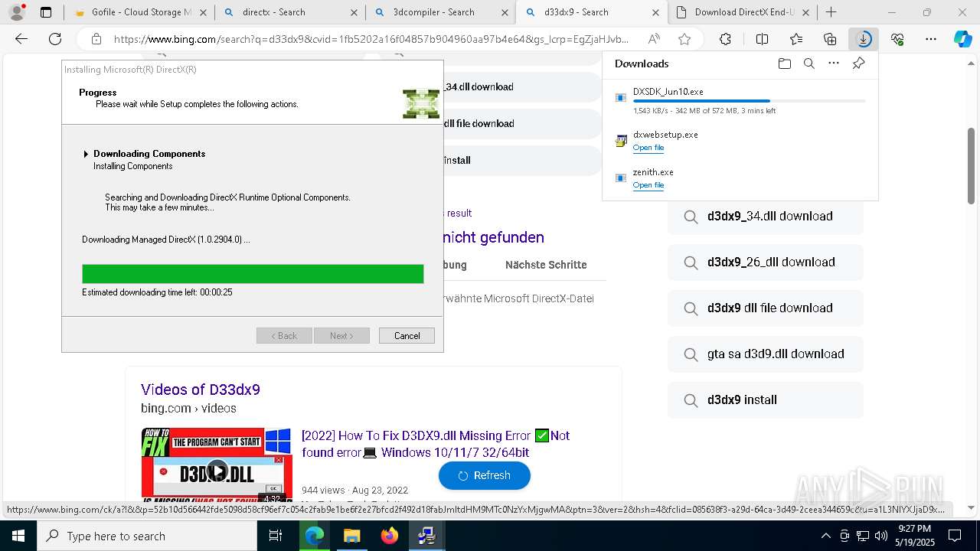
Task: Open the Read aloud icon
Action: pos(654,39)
